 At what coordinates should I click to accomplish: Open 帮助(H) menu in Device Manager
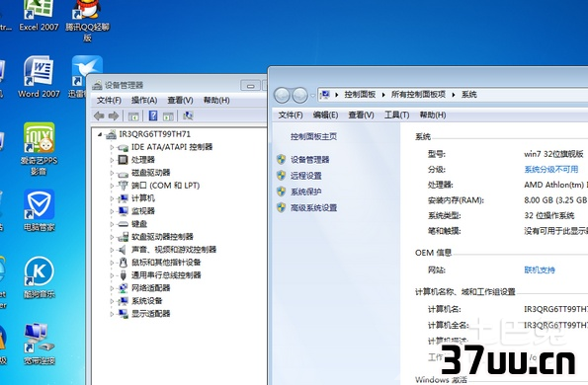pos(216,100)
